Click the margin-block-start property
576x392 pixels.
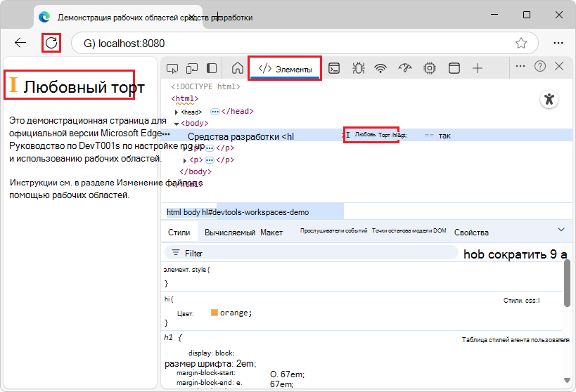(x=205, y=373)
